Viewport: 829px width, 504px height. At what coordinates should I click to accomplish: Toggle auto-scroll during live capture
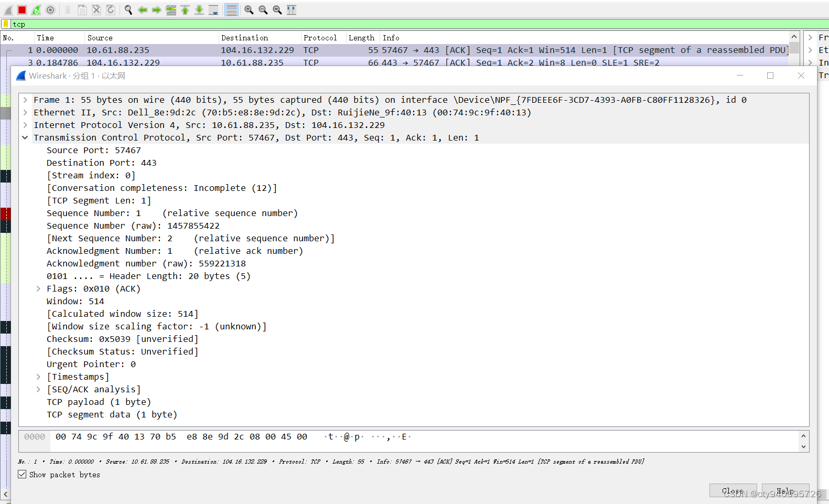point(213,10)
